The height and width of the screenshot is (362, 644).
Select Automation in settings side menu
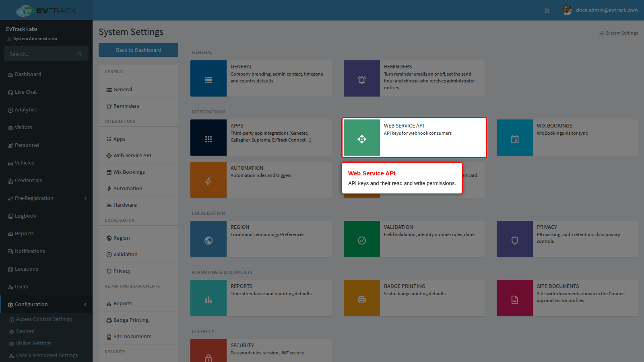(138, 189)
